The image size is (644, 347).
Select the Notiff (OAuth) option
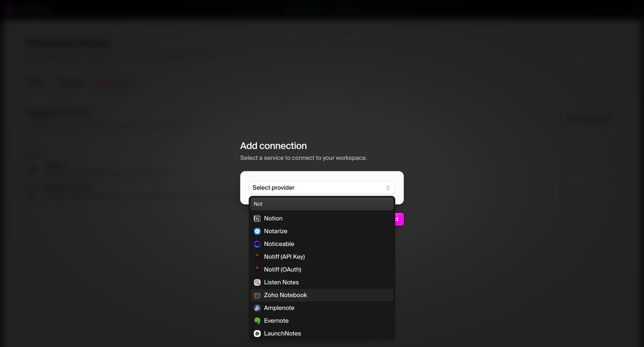(322, 270)
